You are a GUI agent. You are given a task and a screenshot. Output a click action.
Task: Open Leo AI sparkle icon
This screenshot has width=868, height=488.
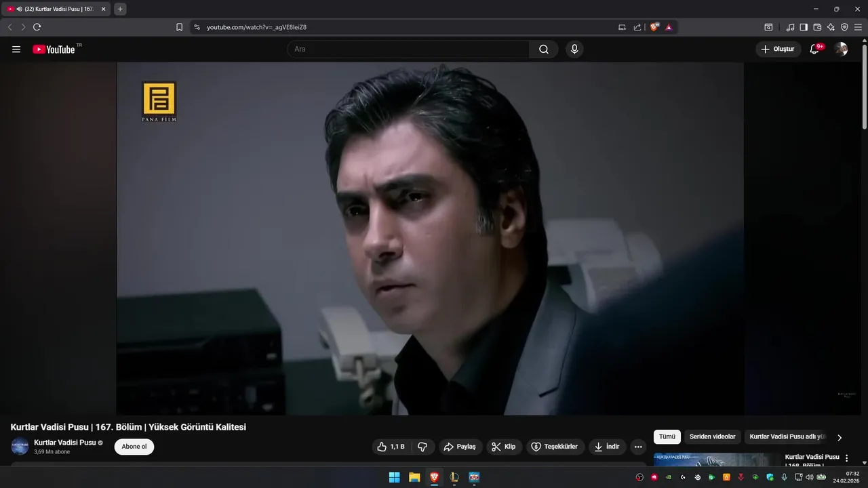pyautogui.click(x=831, y=27)
